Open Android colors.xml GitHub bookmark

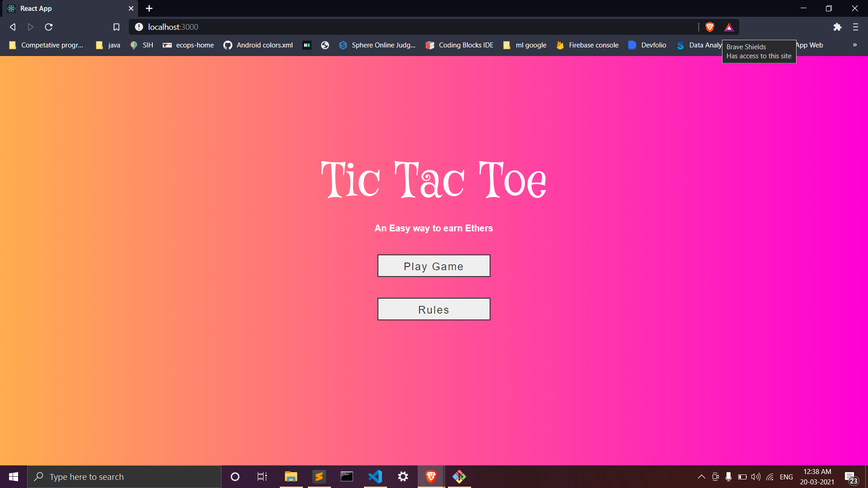pyautogui.click(x=258, y=45)
